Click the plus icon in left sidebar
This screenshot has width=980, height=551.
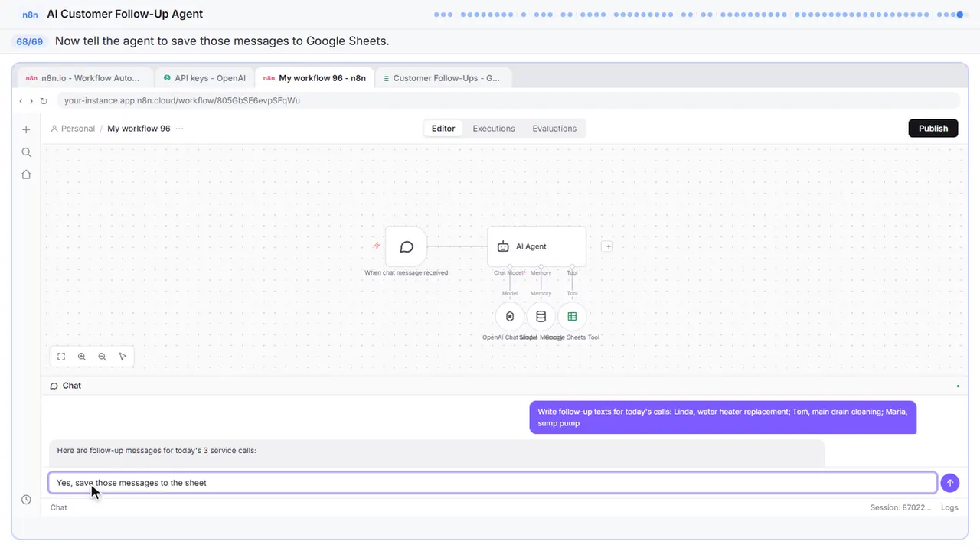[26, 129]
